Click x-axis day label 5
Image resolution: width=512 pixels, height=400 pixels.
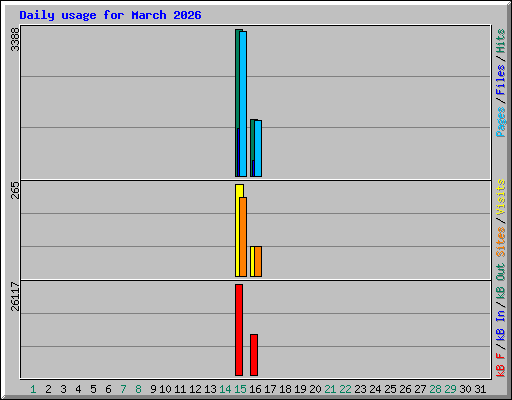[93, 389]
